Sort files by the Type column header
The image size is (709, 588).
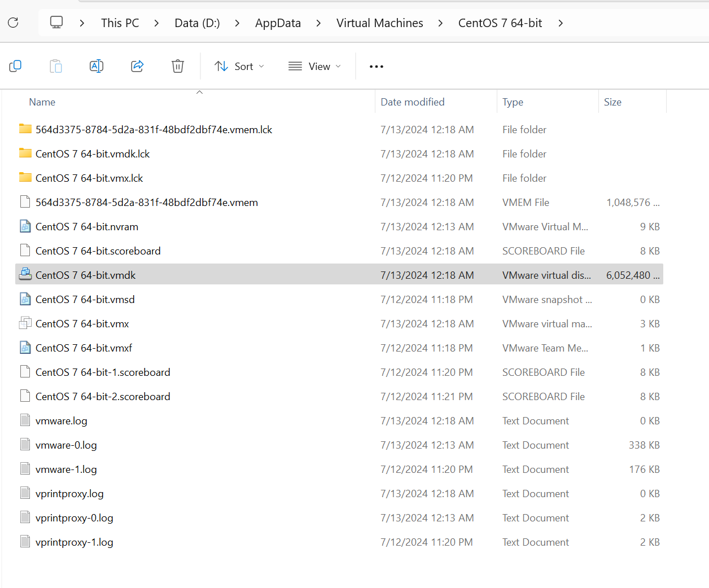click(513, 102)
